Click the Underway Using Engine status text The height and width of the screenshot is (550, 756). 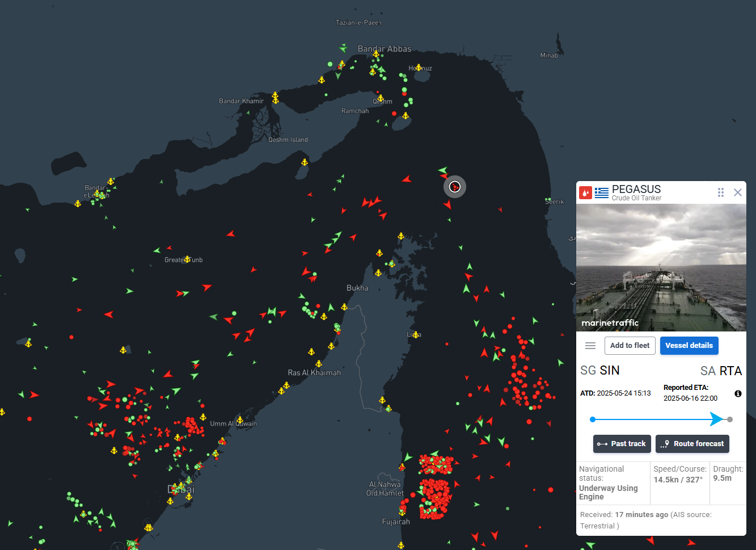608,492
